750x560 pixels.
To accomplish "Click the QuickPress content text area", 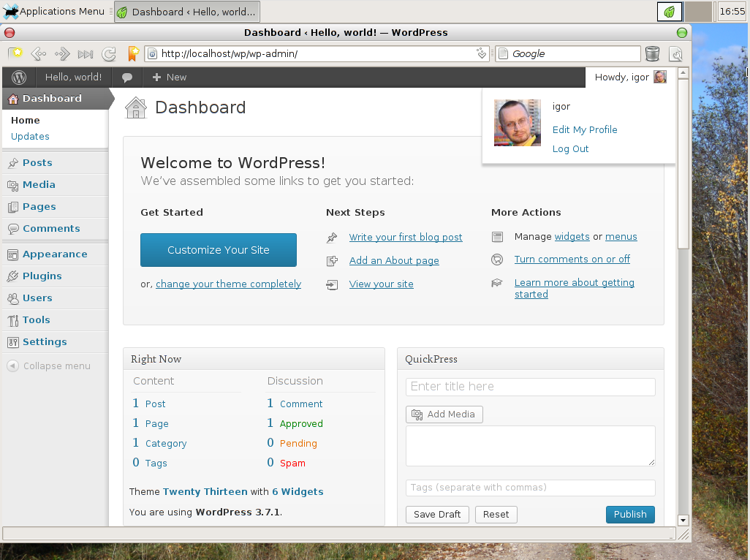I will 531,446.
